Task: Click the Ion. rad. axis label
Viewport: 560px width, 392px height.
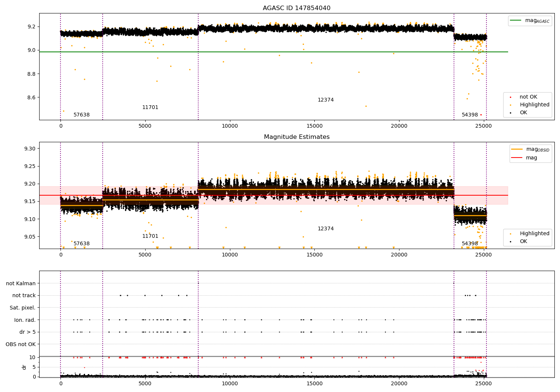Action: click(x=25, y=320)
